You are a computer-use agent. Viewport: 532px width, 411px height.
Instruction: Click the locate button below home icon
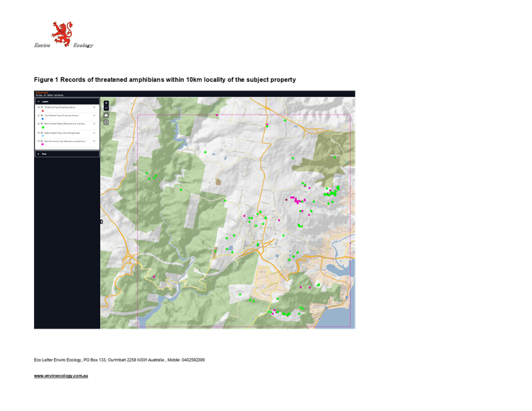coord(106,122)
